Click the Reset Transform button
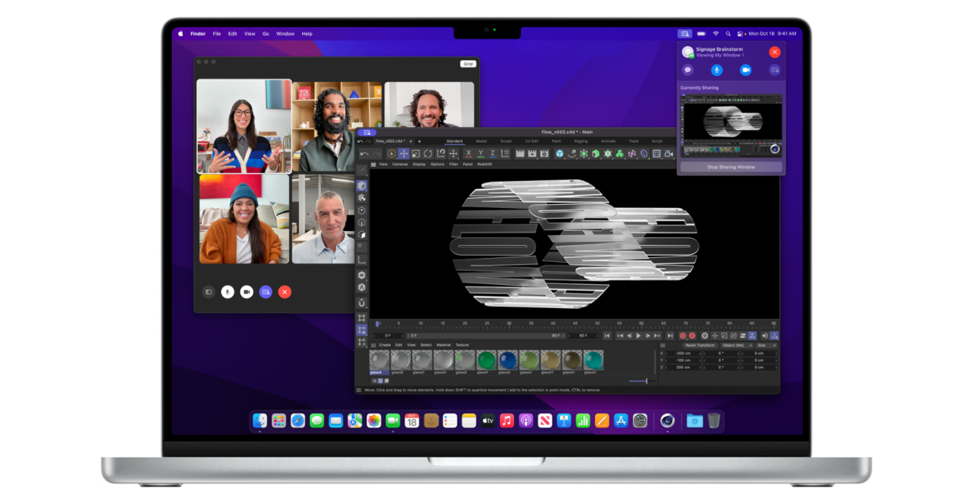 coord(700,345)
